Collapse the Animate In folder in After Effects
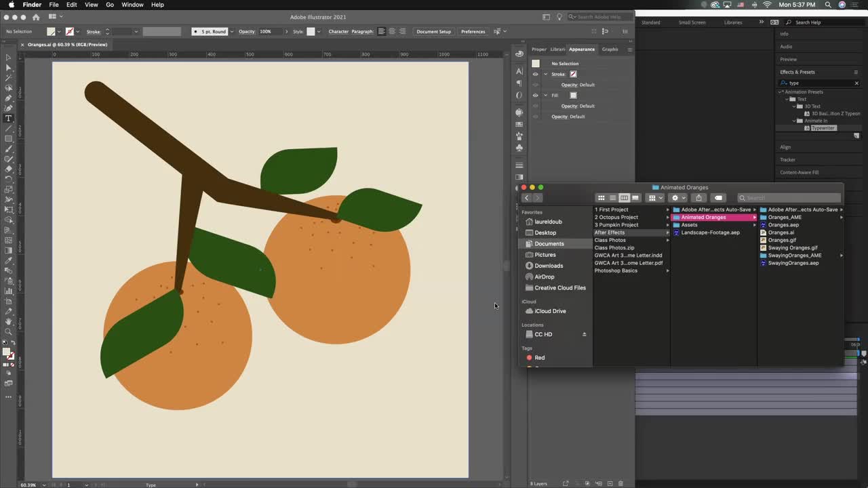 point(795,121)
